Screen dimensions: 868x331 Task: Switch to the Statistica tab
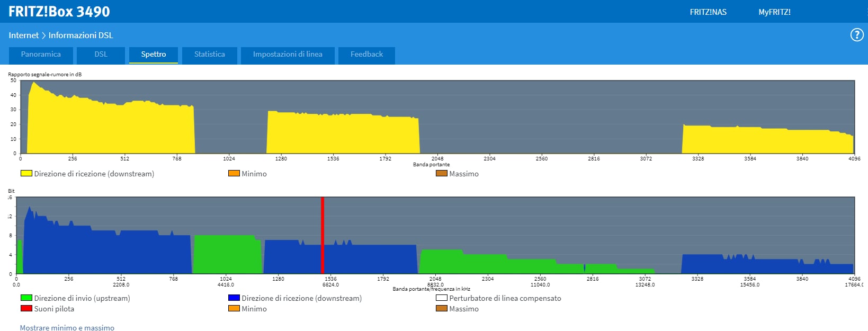coord(209,55)
